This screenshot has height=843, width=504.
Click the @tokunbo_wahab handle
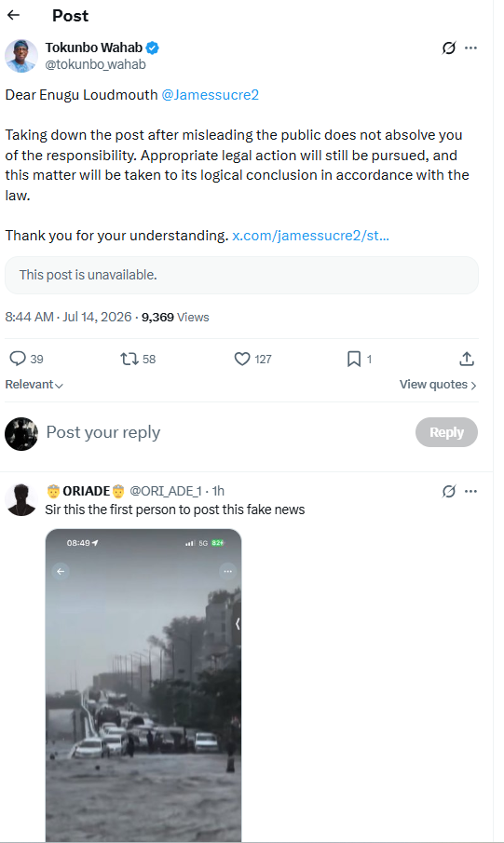[x=95, y=64]
